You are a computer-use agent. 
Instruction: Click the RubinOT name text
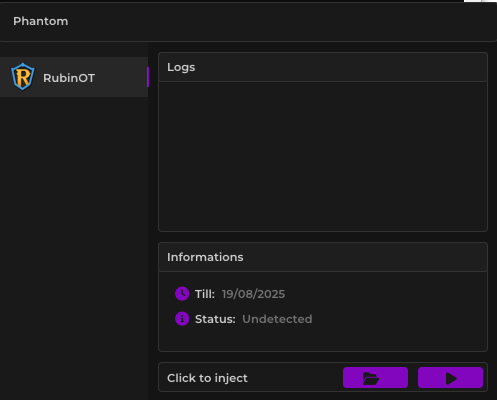click(69, 78)
